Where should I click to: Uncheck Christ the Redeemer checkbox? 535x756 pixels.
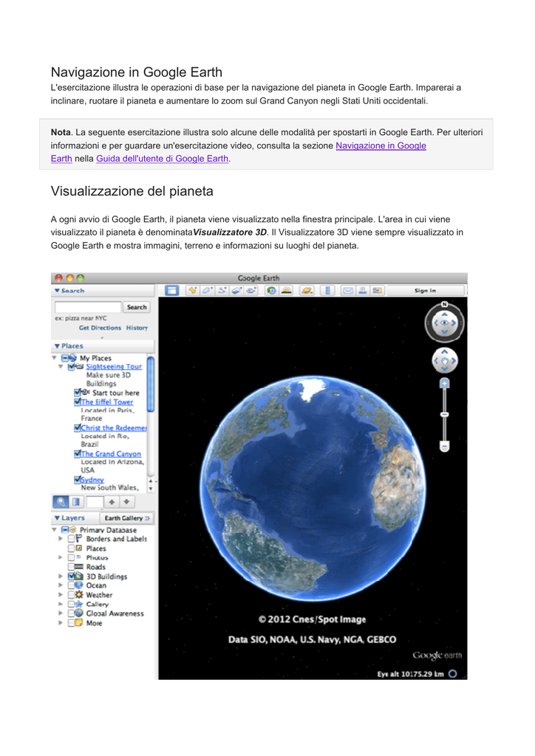point(78,427)
